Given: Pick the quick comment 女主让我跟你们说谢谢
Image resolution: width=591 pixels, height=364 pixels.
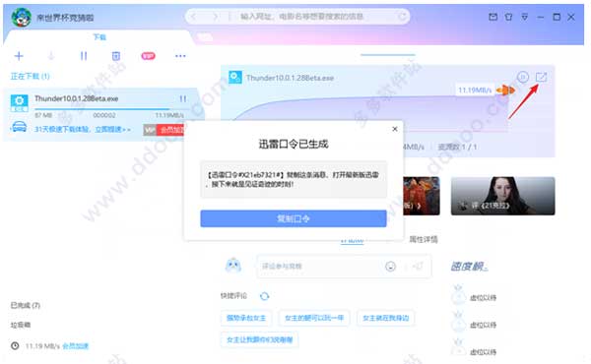Looking at the screenshot, I should [260, 340].
